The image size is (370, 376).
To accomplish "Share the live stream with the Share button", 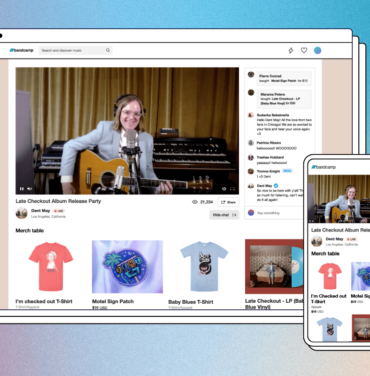I will [228, 202].
